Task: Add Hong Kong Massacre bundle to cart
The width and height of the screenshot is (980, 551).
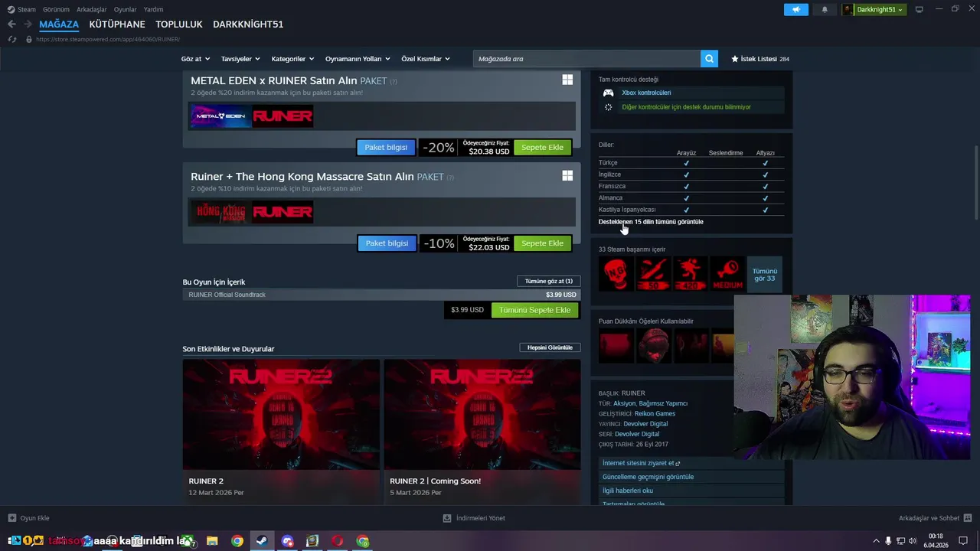Action: [542, 243]
